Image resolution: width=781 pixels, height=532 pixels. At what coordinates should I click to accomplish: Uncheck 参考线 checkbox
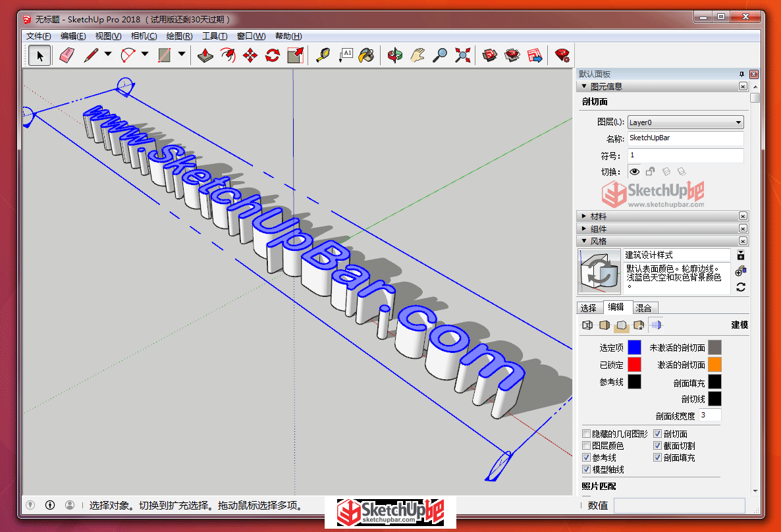click(586, 458)
